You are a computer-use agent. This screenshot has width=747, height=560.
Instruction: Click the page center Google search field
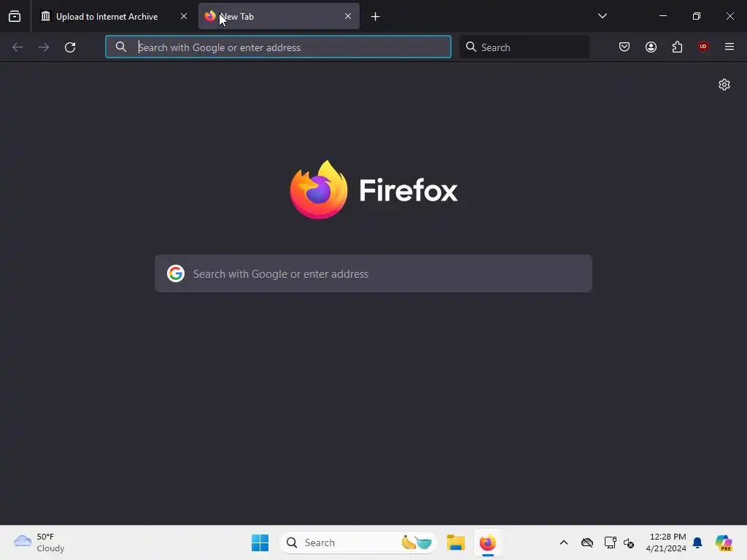pos(373,274)
